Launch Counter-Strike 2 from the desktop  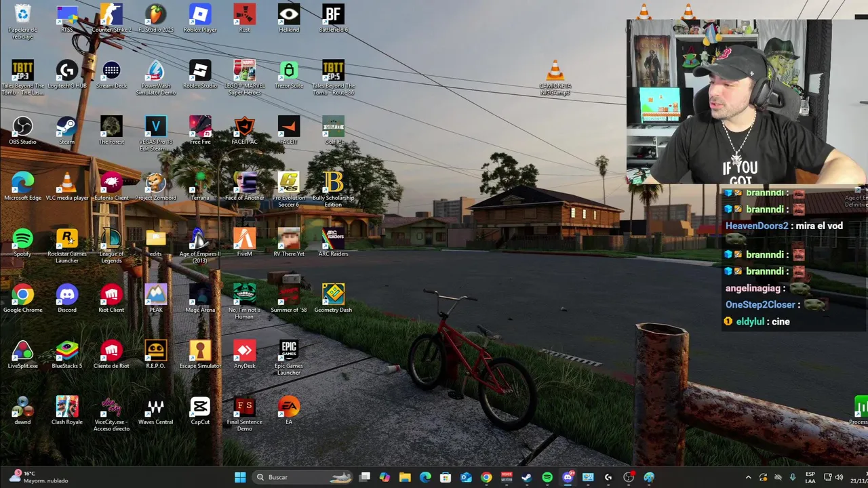[111, 18]
